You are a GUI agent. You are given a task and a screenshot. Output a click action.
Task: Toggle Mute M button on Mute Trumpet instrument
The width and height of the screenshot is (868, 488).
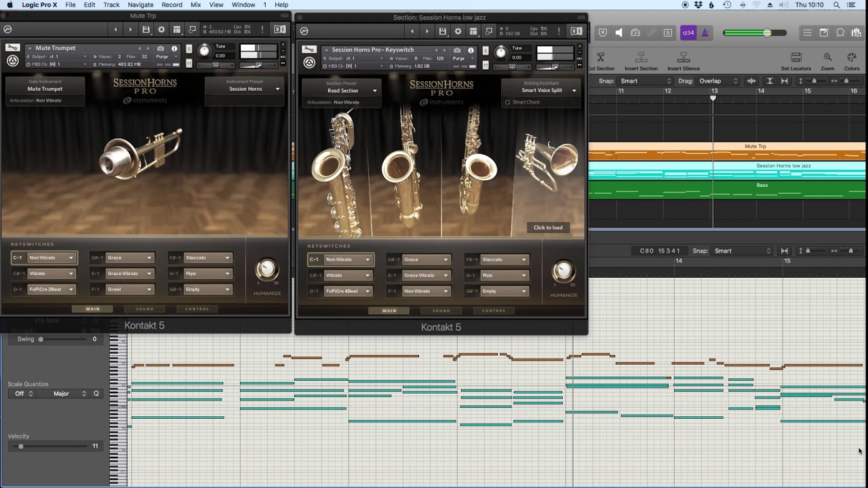click(189, 64)
